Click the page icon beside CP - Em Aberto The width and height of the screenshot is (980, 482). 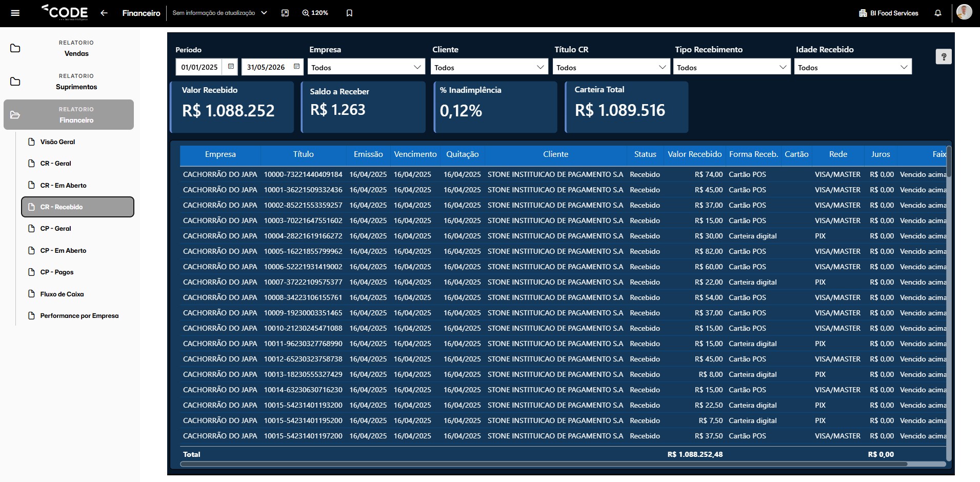point(31,251)
